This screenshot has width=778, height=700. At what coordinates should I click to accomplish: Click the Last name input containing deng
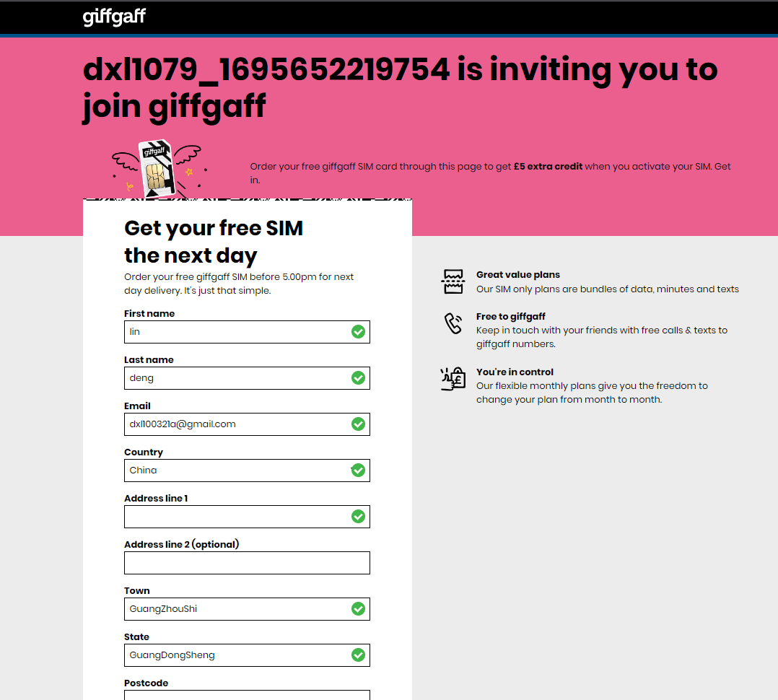click(247, 378)
